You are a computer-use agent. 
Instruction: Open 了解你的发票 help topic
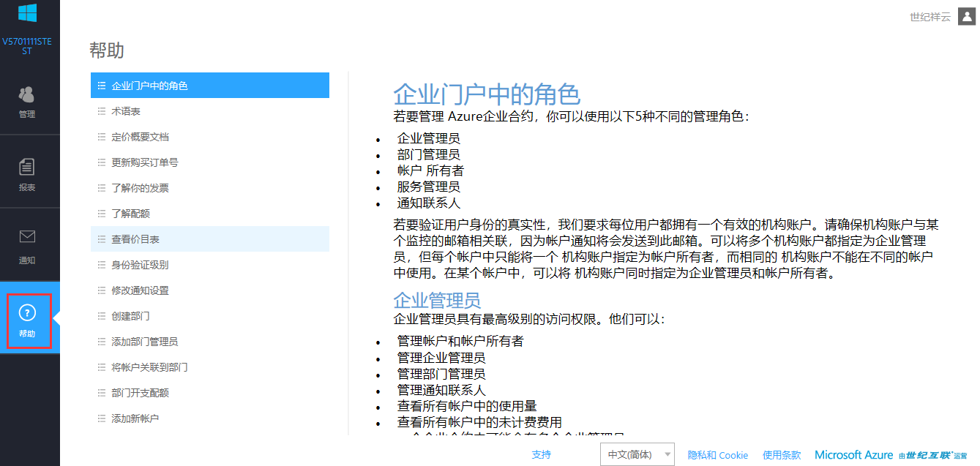tap(140, 188)
